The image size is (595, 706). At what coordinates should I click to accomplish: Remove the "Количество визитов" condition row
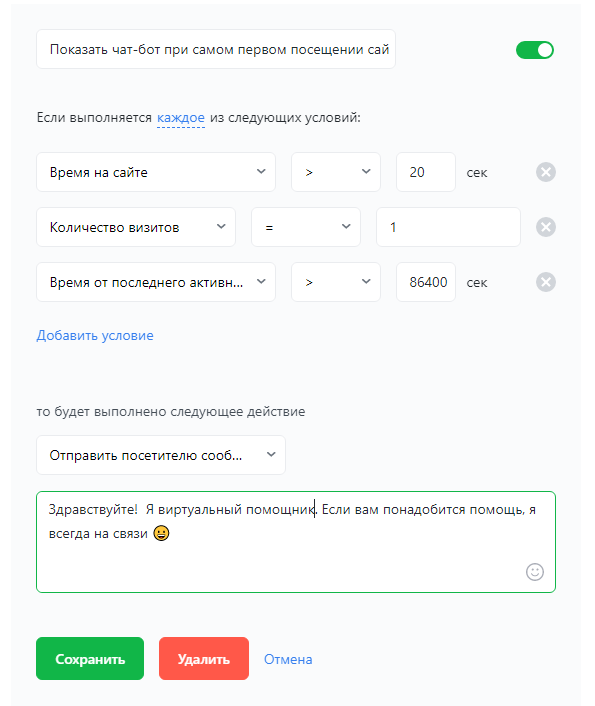[545, 227]
